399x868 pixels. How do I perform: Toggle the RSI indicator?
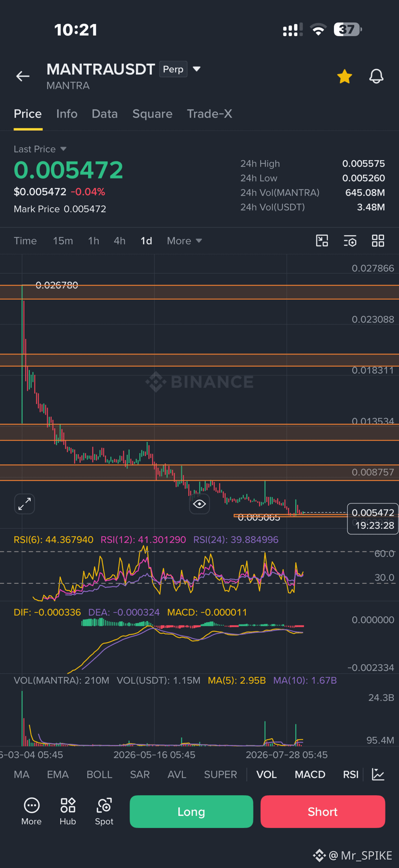(x=351, y=774)
